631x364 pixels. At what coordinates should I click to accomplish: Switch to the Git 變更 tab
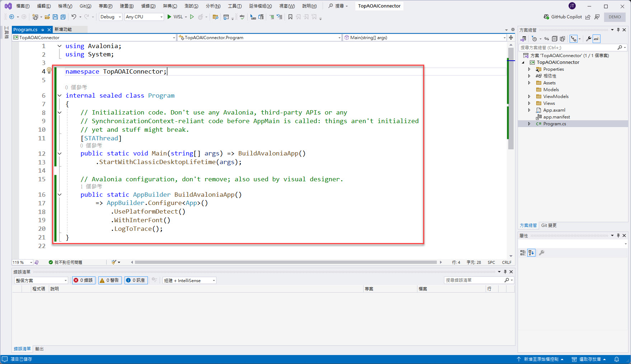coord(549,225)
